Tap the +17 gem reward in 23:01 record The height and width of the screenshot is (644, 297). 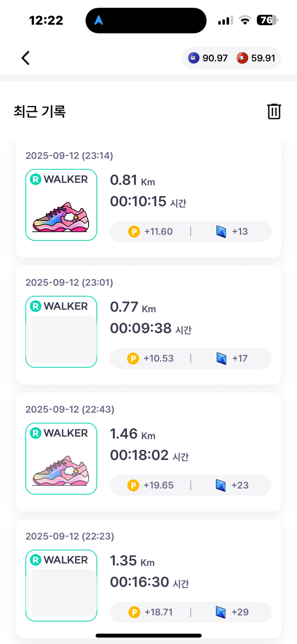240,358
